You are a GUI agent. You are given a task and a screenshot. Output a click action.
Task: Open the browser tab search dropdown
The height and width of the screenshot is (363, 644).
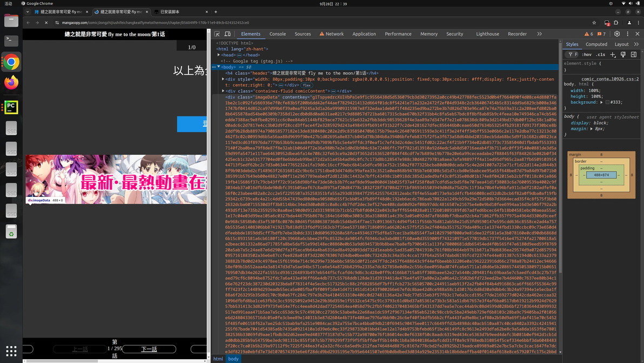coord(28,12)
